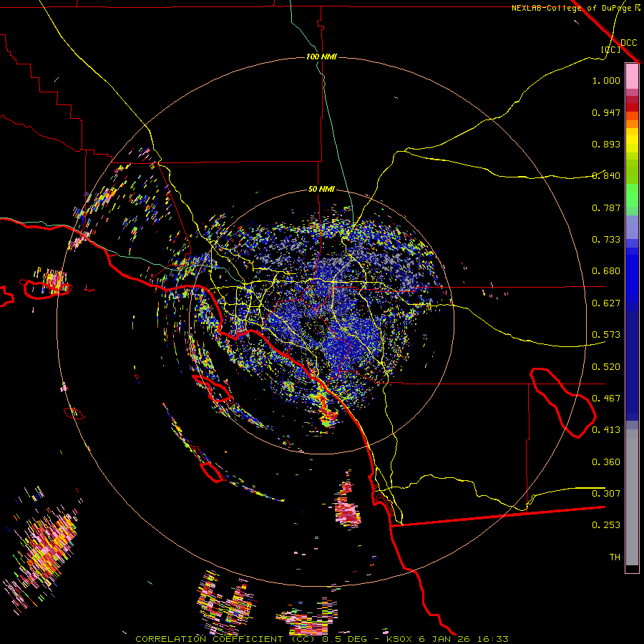The image size is (644, 644).
Task: Select the 0.787 scale value
Action: click(606, 208)
